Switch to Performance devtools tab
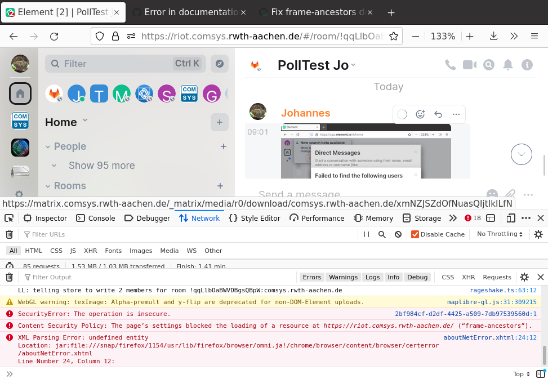The height and width of the screenshot is (392, 548). point(317,219)
